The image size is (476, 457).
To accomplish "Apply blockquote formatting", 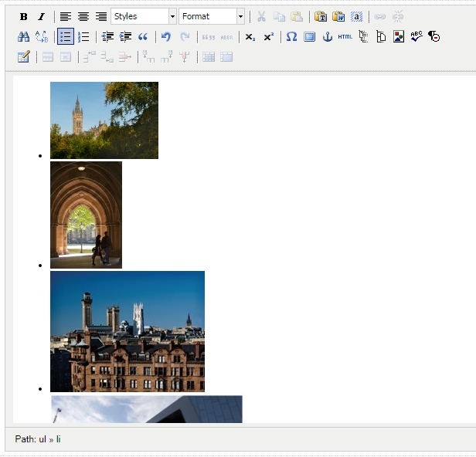I will coord(143,36).
